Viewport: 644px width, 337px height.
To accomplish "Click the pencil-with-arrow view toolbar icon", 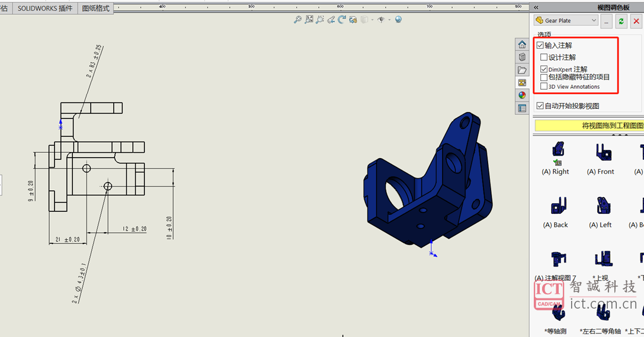I will [x=331, y=20].
